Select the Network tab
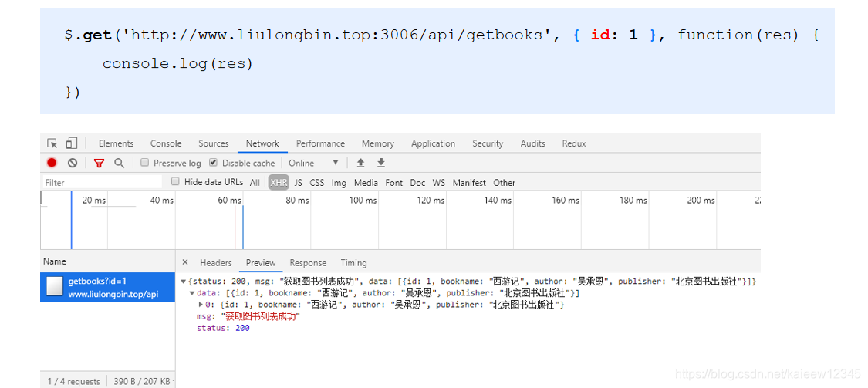Screen dimensions: 868x388 tap(262, 143)
